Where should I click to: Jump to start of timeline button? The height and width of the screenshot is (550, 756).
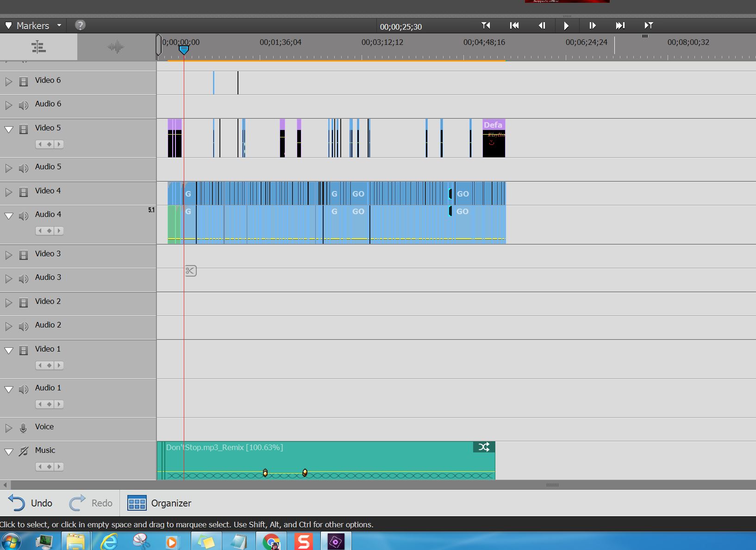click(514, 25)
